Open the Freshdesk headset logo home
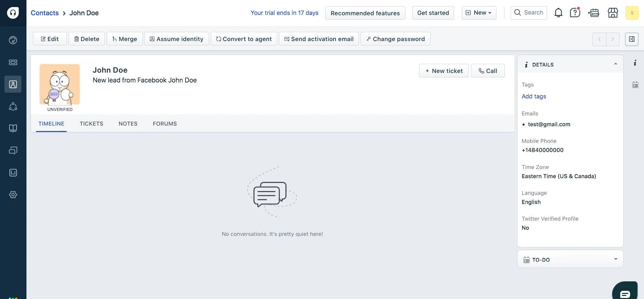This screenshot has height=299, width=644. point(13,13)
